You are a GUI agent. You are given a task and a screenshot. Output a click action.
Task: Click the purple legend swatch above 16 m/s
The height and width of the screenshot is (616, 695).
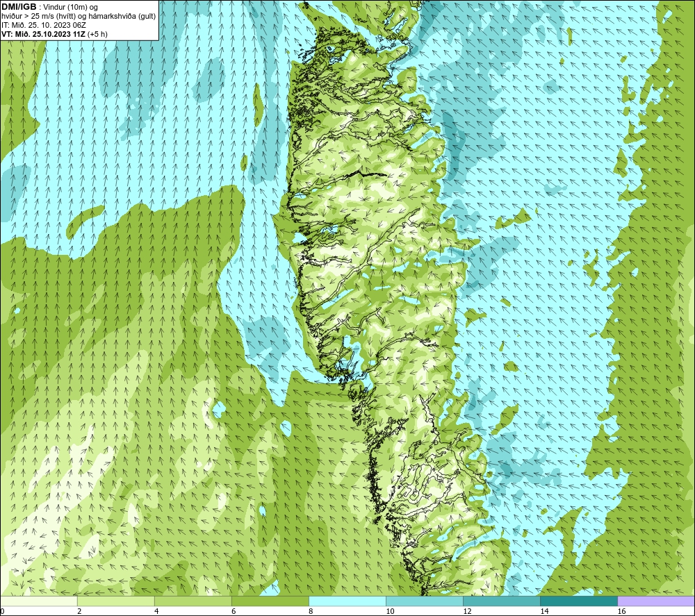(x=656, y=601)
